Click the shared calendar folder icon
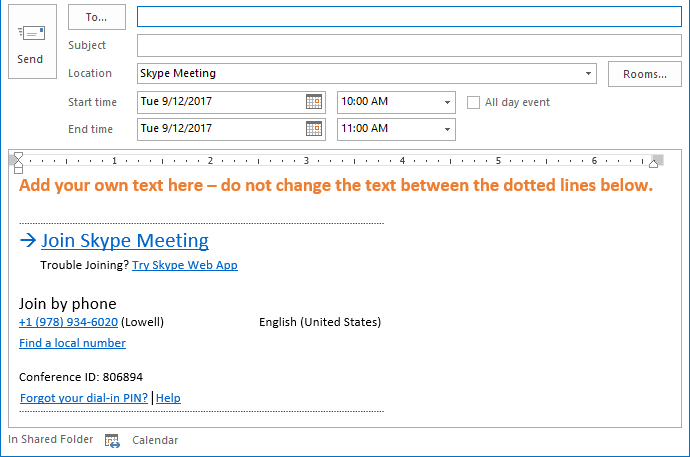Screen dimensions: 690x457 click(x=112, y=440)
